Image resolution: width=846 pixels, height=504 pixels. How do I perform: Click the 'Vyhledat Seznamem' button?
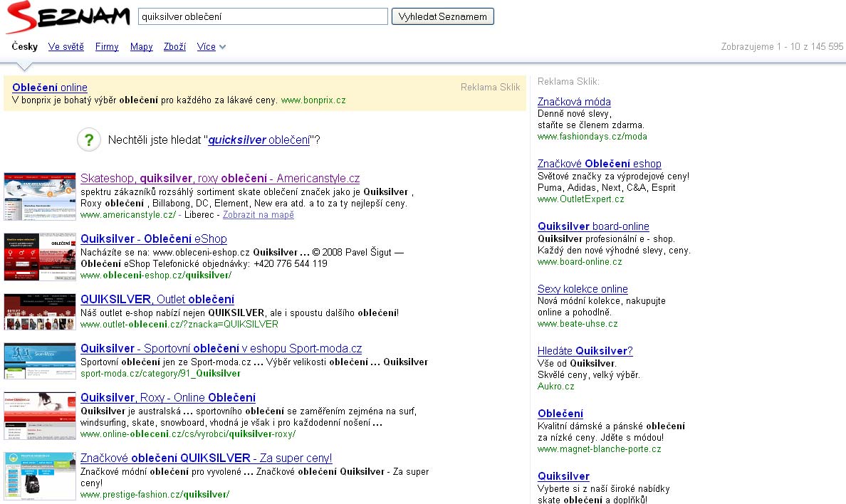pos(442,16)
